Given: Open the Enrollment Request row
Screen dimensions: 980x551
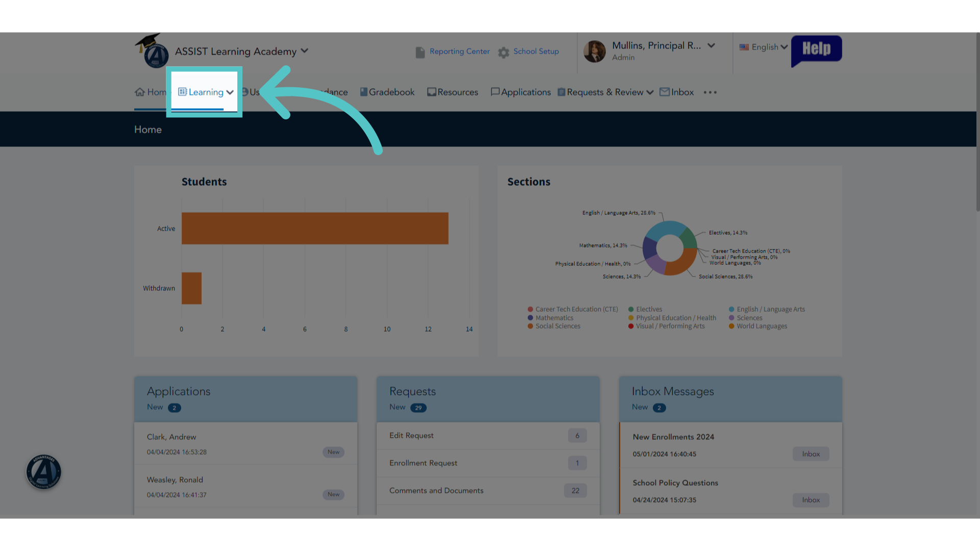Looking at the screenshot, I should click(488, 463).
